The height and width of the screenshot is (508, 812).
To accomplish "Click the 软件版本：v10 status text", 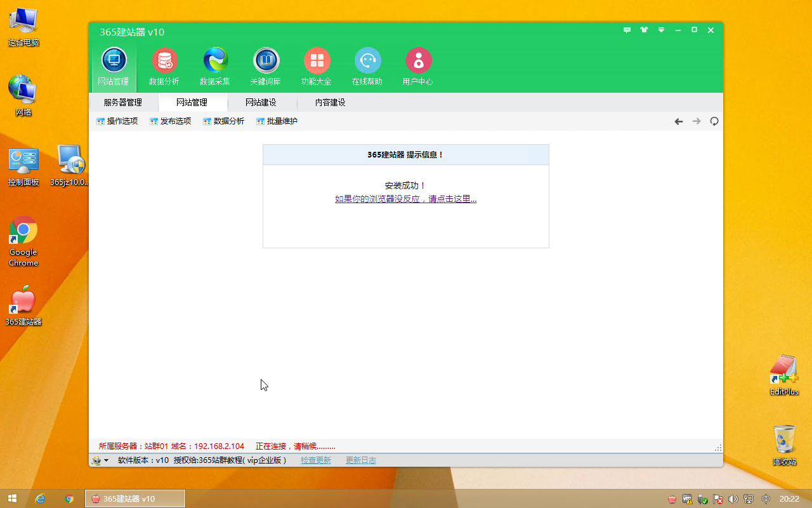I will (x=143, y=460).
